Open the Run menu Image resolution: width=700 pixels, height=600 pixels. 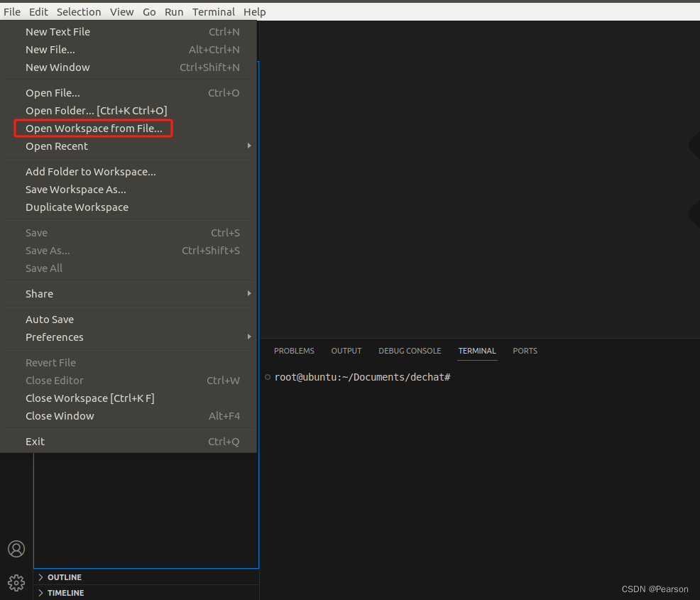coord(174,11)
